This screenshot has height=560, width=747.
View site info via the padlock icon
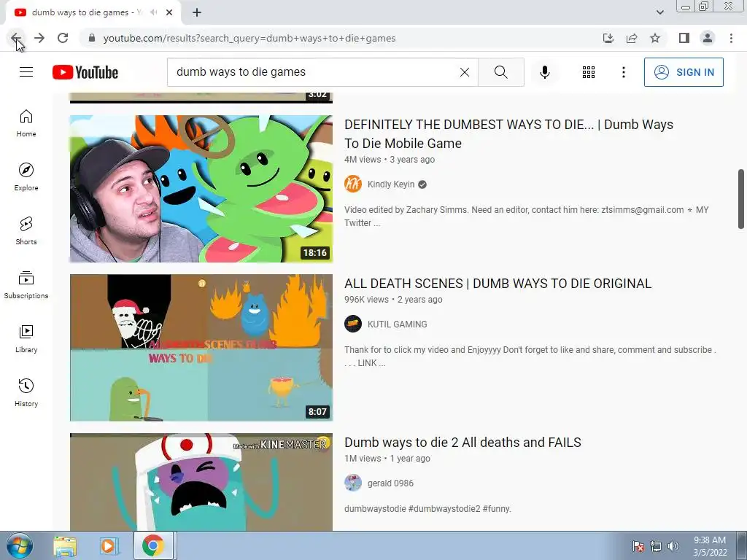pos(92,38)
